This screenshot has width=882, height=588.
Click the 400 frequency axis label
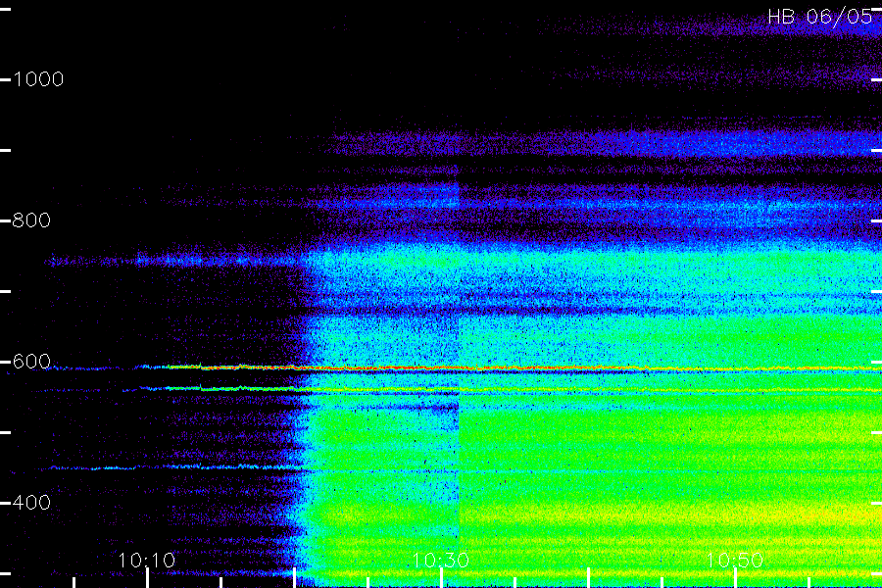(x=31, y=503)
